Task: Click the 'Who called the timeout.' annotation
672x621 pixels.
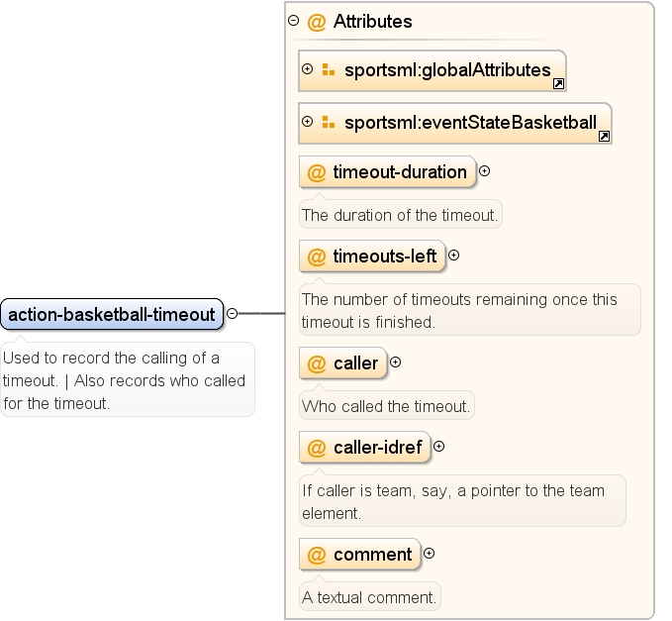Action: (x=386, y=406)
